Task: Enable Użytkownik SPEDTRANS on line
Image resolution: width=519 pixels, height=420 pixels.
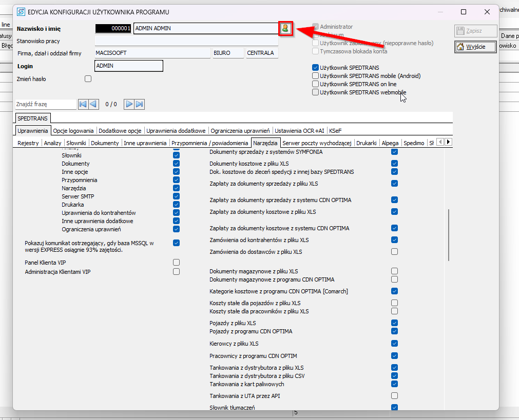Action: coord(315,84)
